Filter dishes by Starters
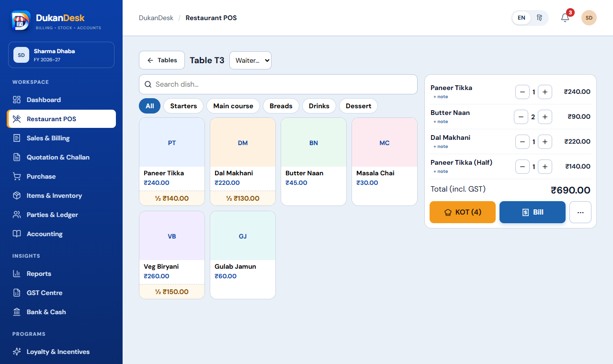 (183, 106)
